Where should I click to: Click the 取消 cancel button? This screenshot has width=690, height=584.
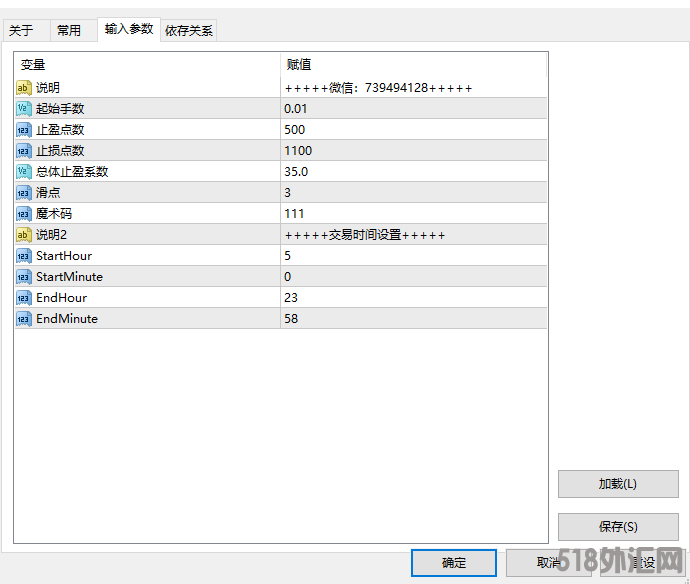548,563
